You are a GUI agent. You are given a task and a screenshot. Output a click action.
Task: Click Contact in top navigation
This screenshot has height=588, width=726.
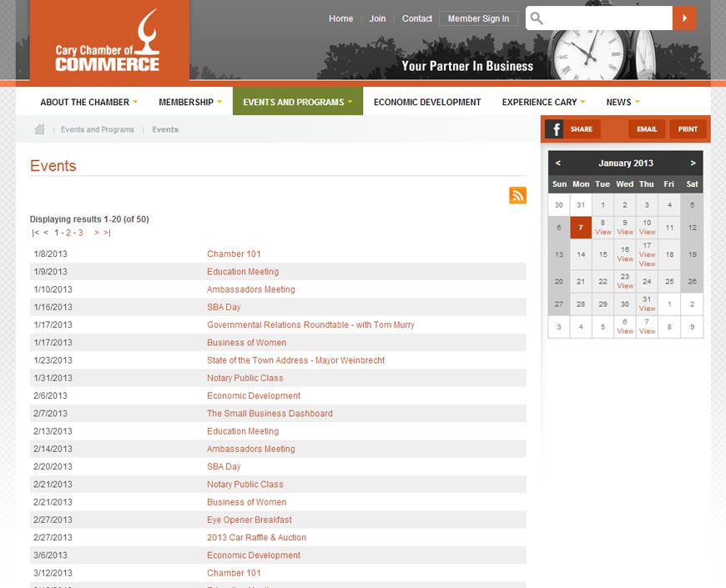416,18
